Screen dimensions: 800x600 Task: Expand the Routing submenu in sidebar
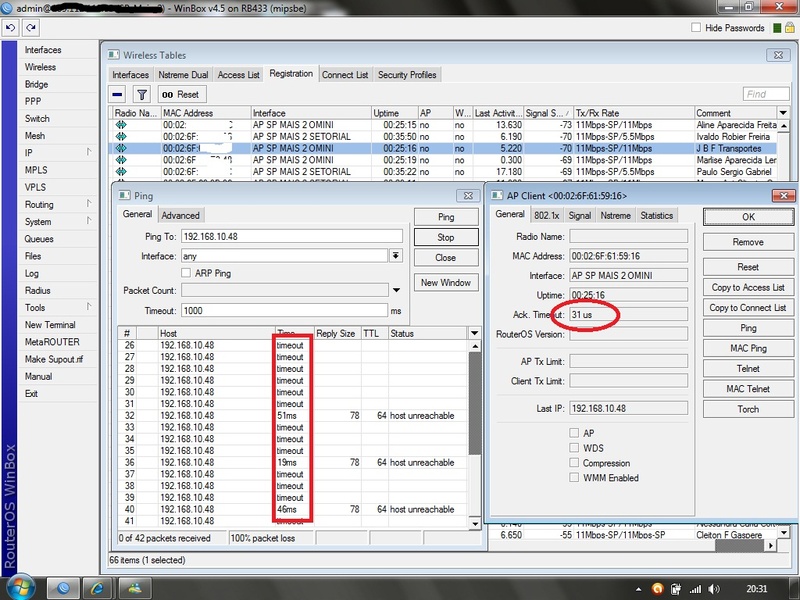[x=89, y=204]
